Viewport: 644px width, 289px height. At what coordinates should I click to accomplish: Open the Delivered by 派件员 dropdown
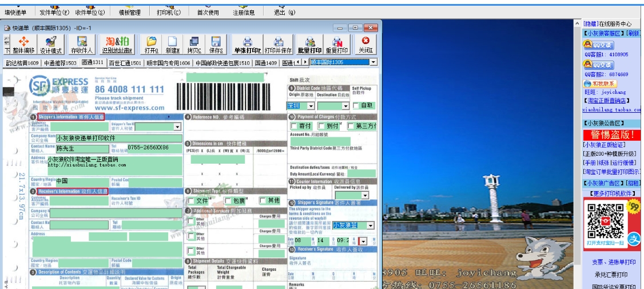click(365, 195)
